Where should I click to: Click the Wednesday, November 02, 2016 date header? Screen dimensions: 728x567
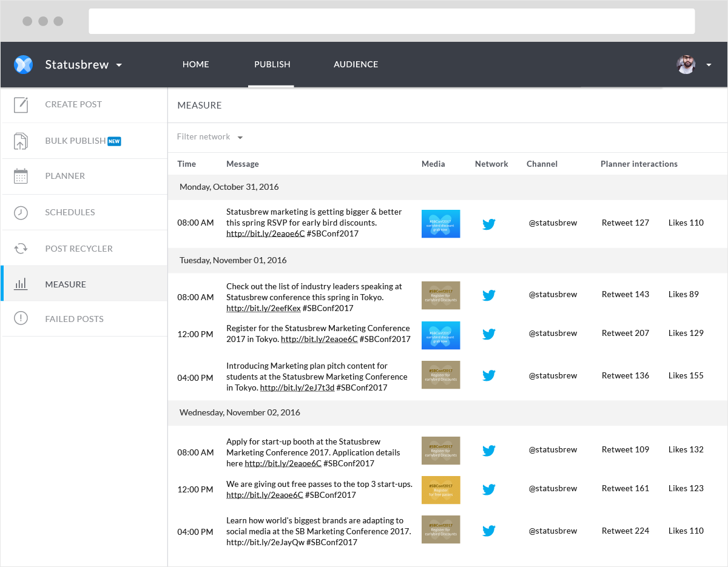(x=448, y=413)
